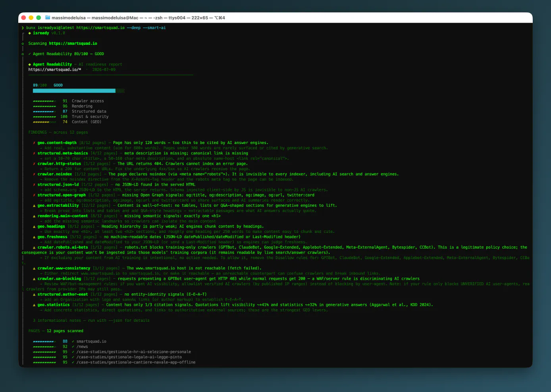Image resolution: width=551 pixels, height=392 pixels.
Task: Open the smartsquad.io URL in the Scanning line
Action: tap(73, 44)
